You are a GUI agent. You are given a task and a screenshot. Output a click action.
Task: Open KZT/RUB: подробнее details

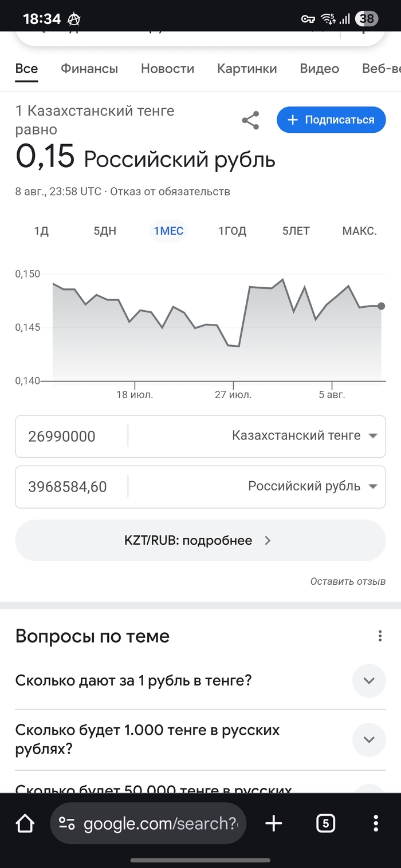(200, 540)
